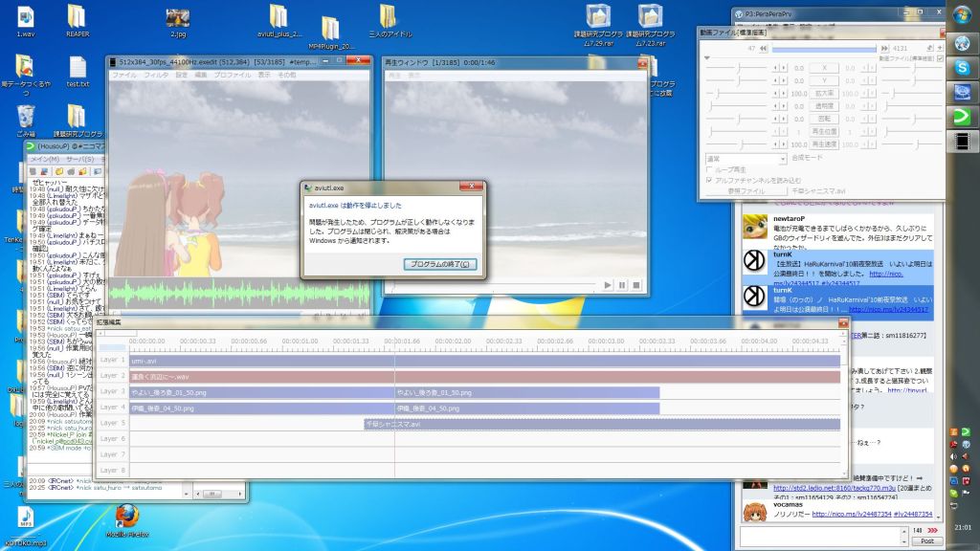Image resolution: width=980 pixels, height=551 pixels.
Task: Toggle the ループ再生 checkbox
Action: pos(709,169)
